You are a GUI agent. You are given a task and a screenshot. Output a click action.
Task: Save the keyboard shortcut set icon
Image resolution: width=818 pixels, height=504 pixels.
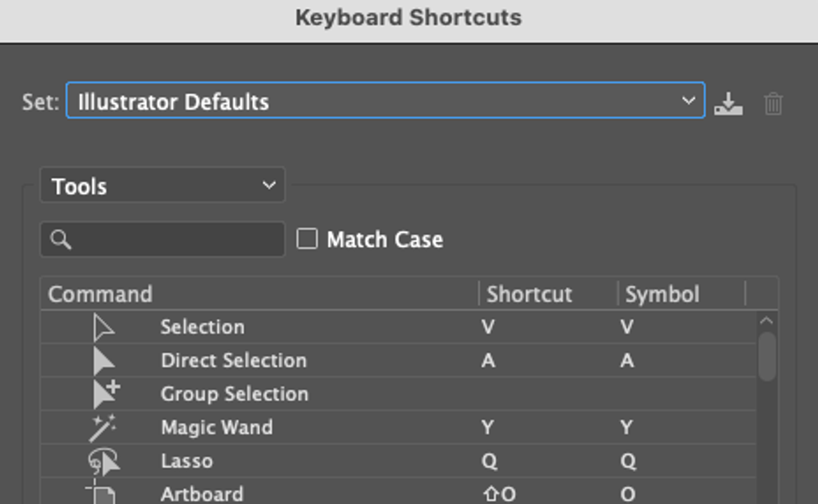click(x=728, y=104)
